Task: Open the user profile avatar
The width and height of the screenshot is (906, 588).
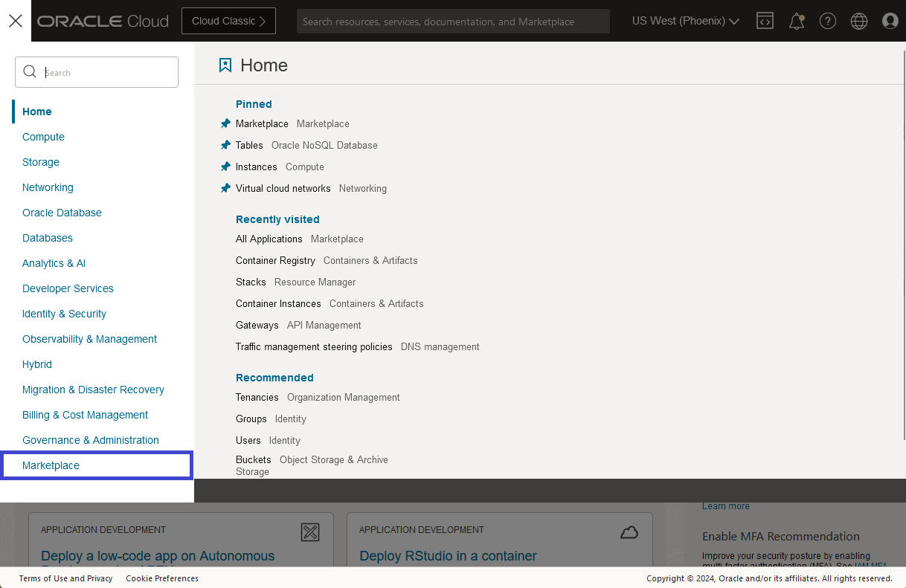Action: [890, 21]
